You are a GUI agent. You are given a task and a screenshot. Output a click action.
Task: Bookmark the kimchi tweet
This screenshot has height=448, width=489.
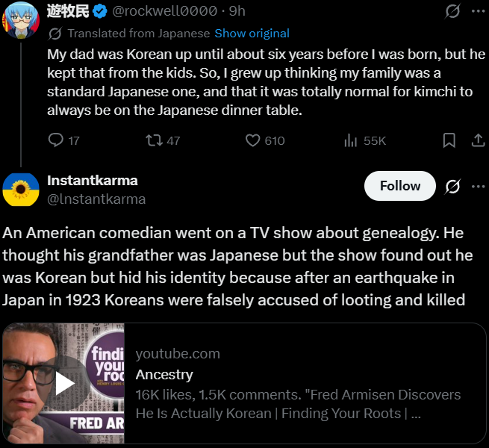449,140
